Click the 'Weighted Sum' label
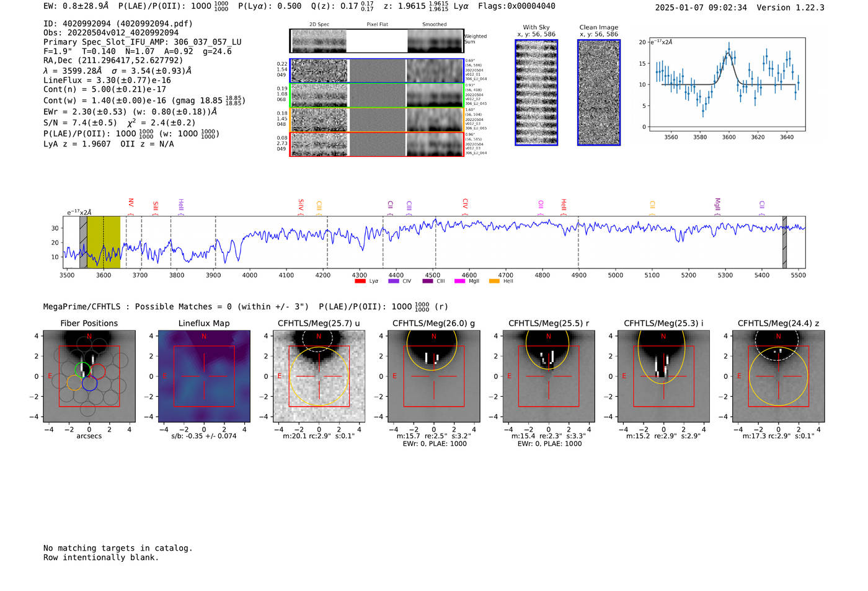 pyautogui.click(x=476, y=39)
